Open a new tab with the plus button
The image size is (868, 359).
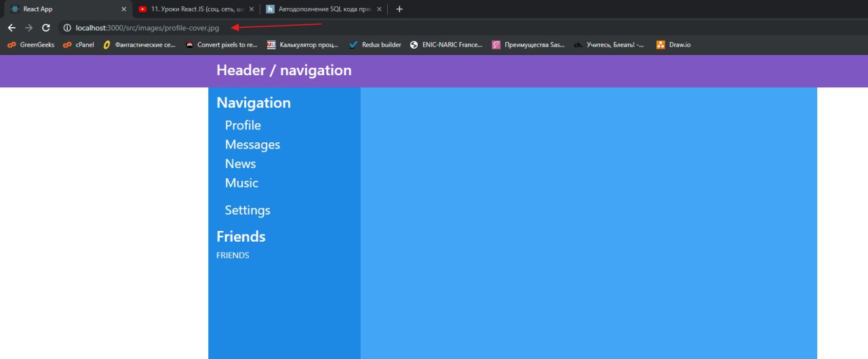pos(399,9)
